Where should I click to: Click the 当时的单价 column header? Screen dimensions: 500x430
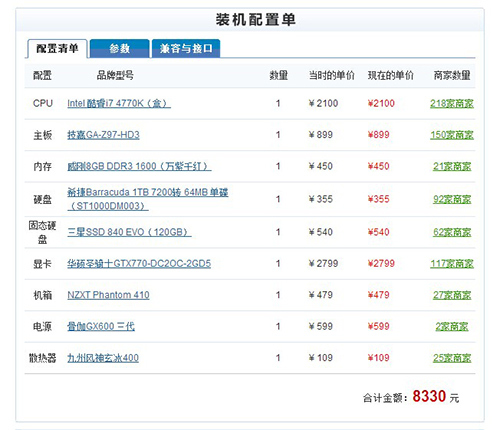[331, 75]
